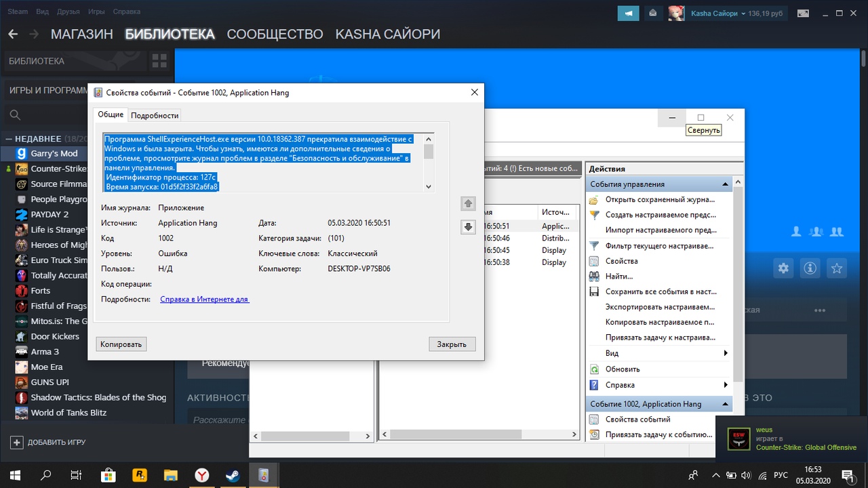
Task: Open Вид menu in Steam
Action: [42, 12]
